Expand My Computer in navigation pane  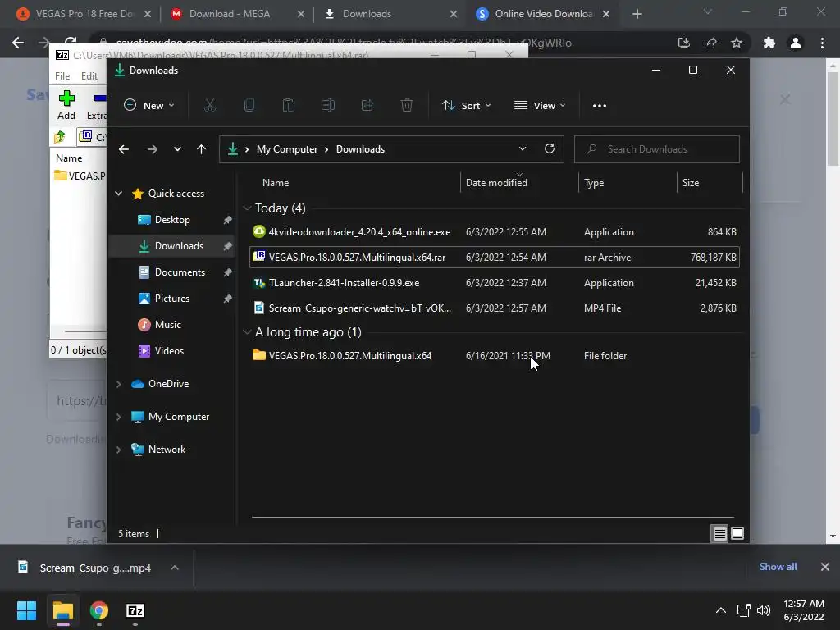(x=118, y=417)
